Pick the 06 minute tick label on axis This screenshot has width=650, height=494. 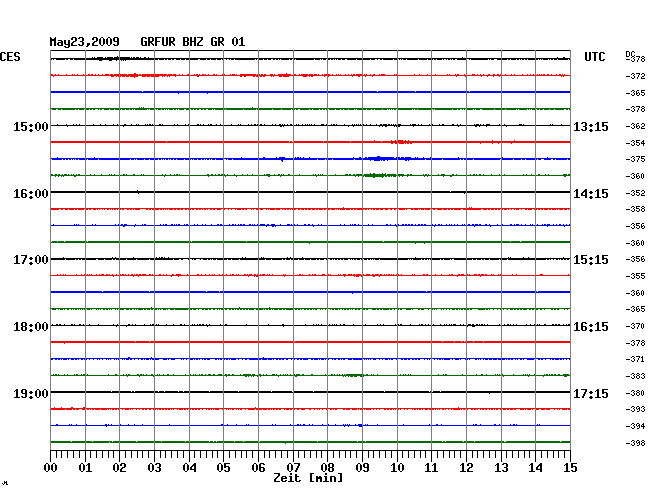point(258,468)
